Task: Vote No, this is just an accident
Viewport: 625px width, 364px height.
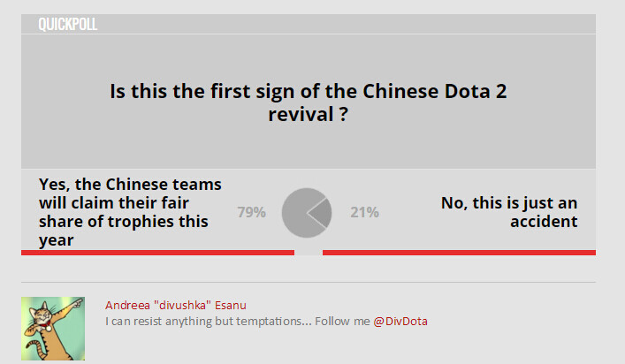Action: (509, 212)
